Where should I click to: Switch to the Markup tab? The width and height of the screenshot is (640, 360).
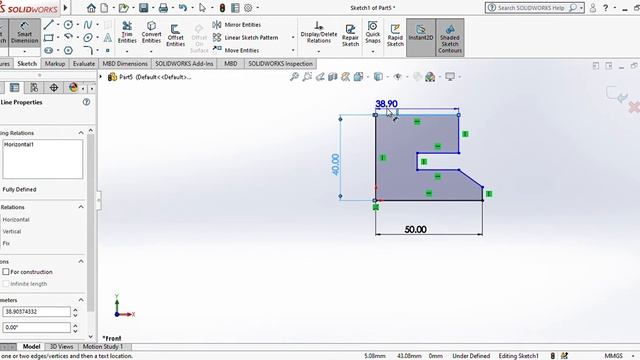point(55,64)
